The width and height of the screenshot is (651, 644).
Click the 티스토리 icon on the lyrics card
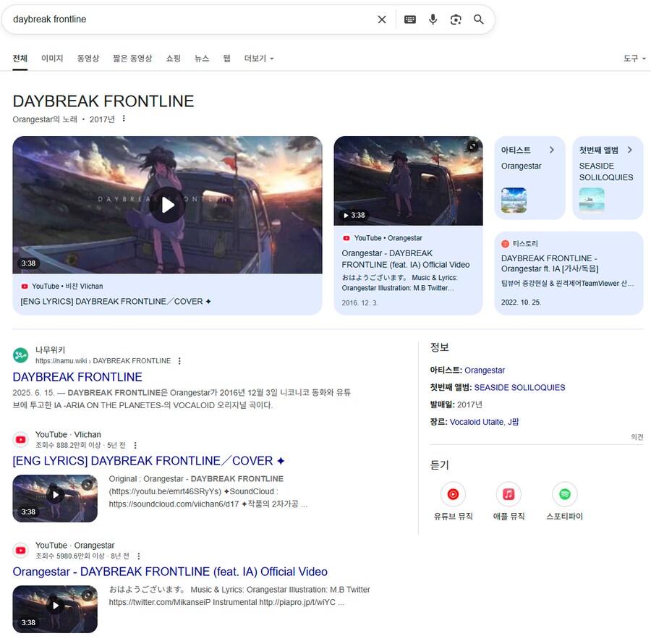tap(506, 244)
